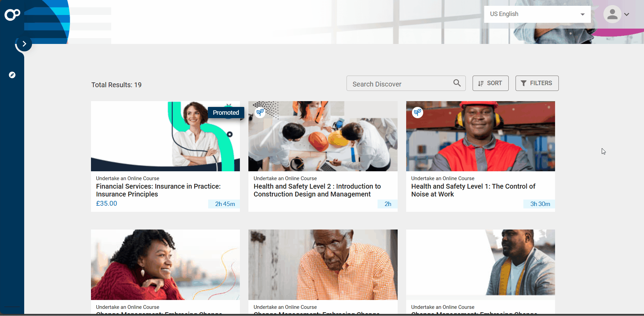Image resolution: width=644 pixels, height=316 pixels.
Task: Click the search magnifier icon
Action: click(x=457, y=83)
